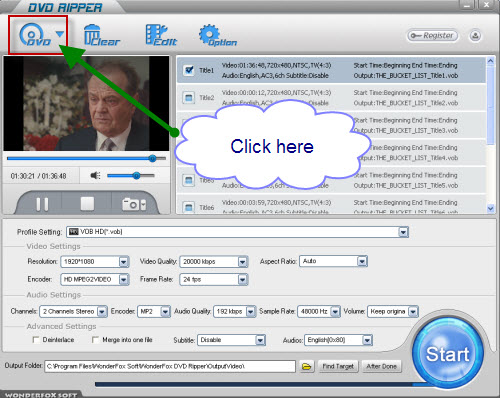Screen dimensions: 500x398
Task: Open the Audios English dropdown
Action: [x=338, y=340]
